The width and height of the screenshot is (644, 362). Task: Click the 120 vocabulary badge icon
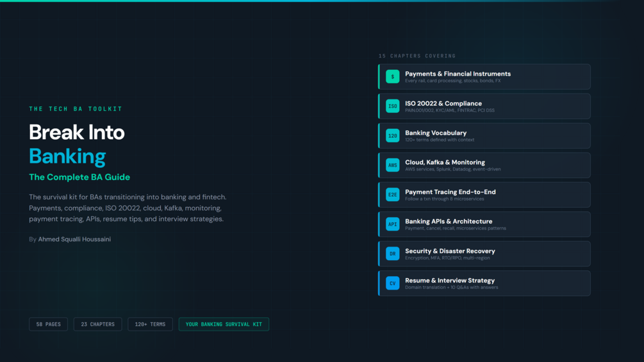pyautogui.click(x=392, y=136)
